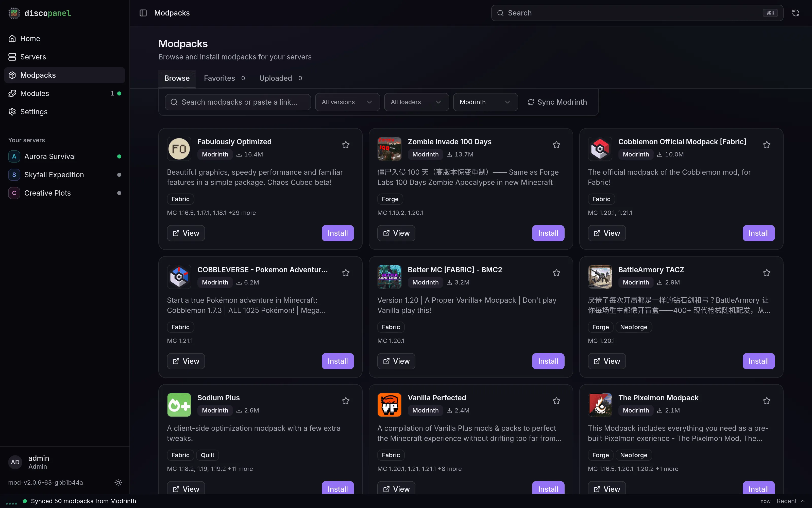Favorite Cobblemon Official Modpack star
This screenshot has height=508, width=812.
(767, 145)
